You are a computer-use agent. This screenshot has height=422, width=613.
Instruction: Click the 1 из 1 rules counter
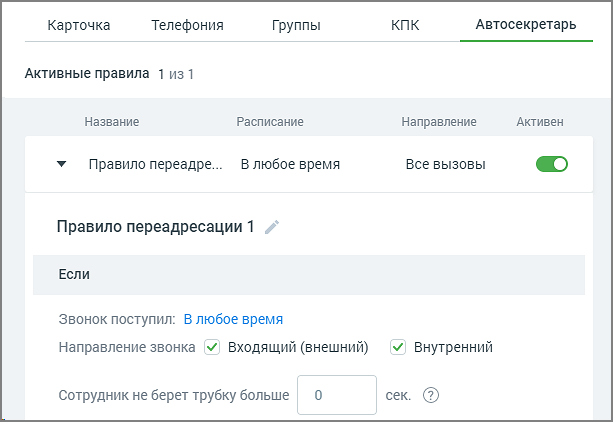click(x=176, y=74)
